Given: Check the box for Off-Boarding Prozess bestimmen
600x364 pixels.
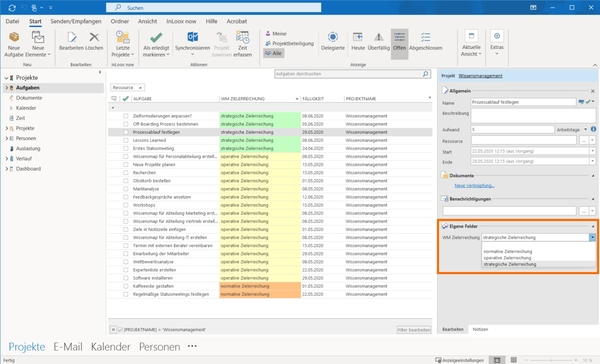Looking at the screenshot, I should tap(126, 124).
